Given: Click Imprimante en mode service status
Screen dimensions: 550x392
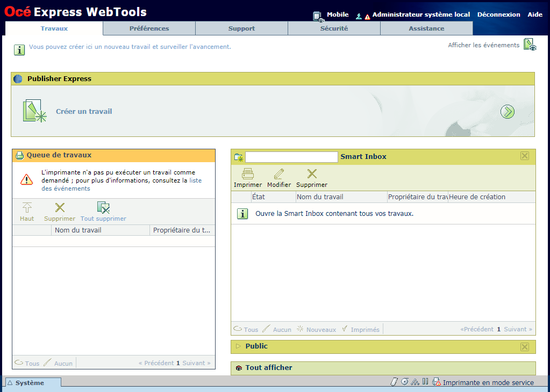Looking at the screenshot, I should (x=488, y=382).
